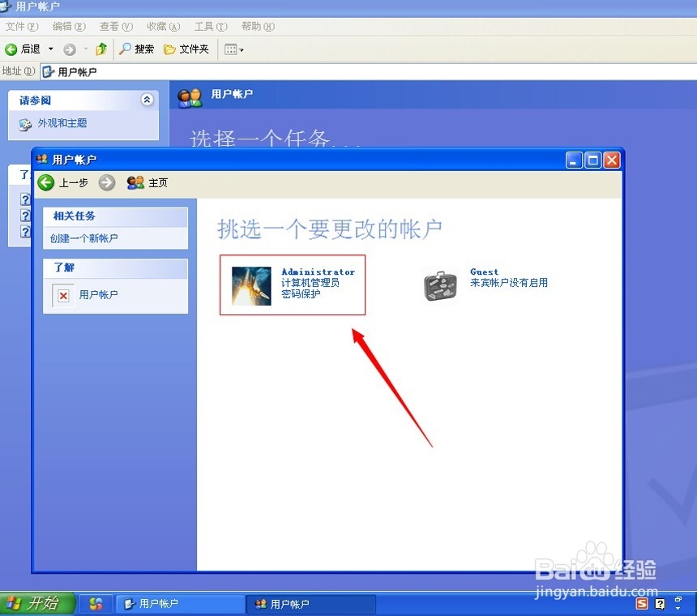This screenshot has height=616, width=697.
Task: Open the 查看(V) menu
Action: tap(116, 27)
